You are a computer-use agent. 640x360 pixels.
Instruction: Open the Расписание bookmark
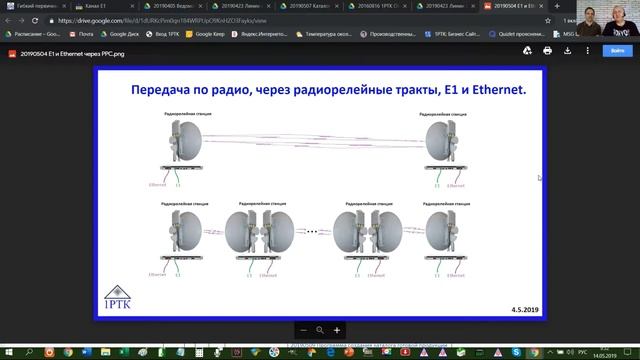(x=33, y=34)
